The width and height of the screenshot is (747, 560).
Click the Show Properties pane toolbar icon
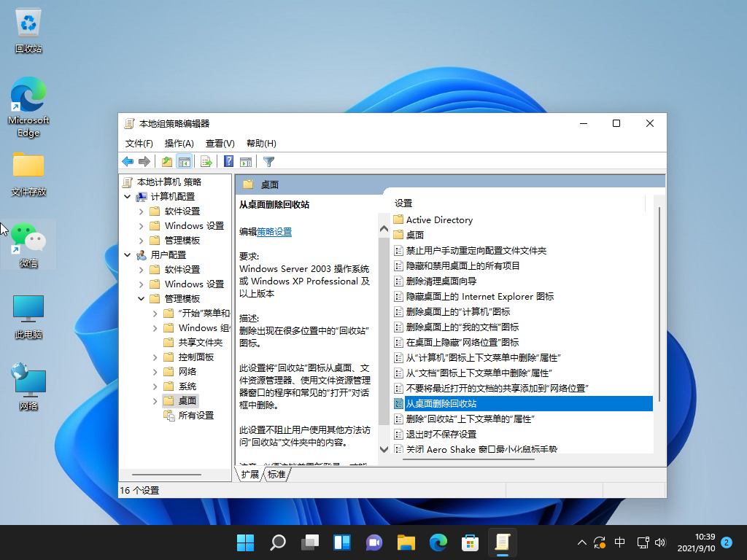[246, 162]
